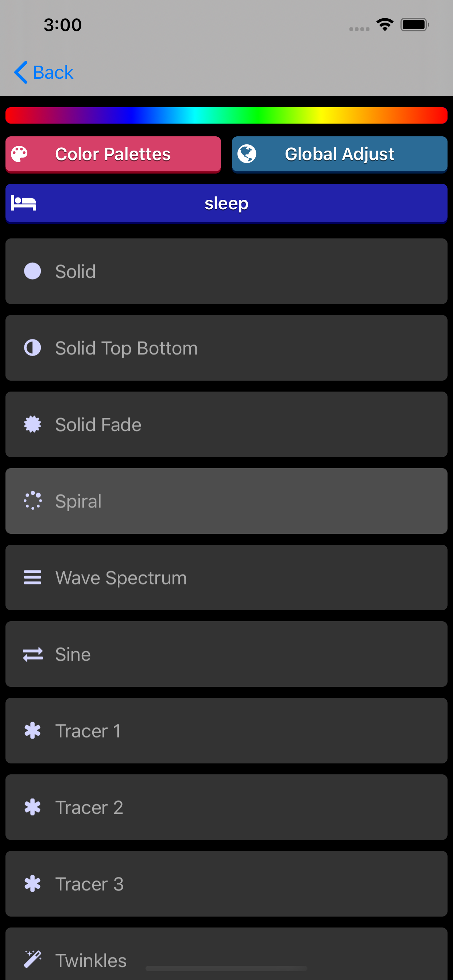The width and height of the screenshot is (453, 980).
Task: Activate the sleep mode button
Action: [226, 203]
